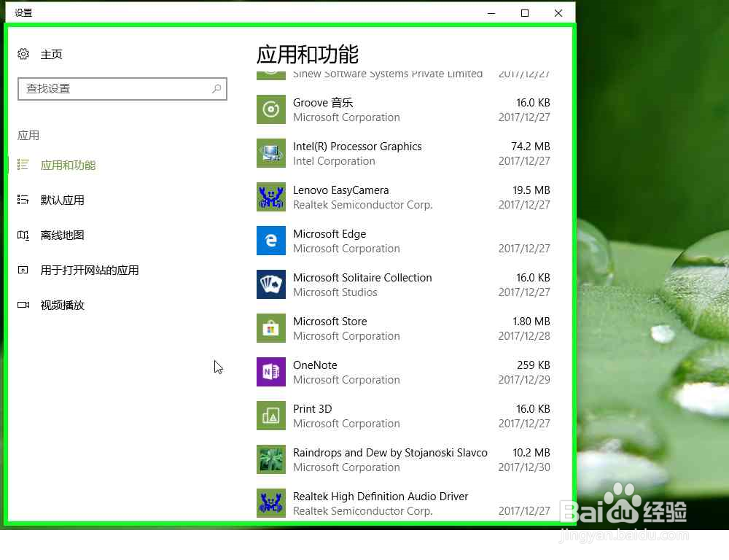Click the 应用和功能 list icon
The image size is (729, 560).
23,165
